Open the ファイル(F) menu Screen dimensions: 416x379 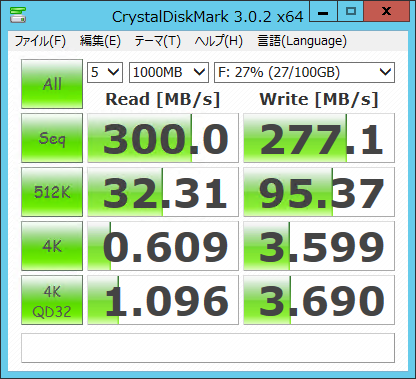pos(40,41)
